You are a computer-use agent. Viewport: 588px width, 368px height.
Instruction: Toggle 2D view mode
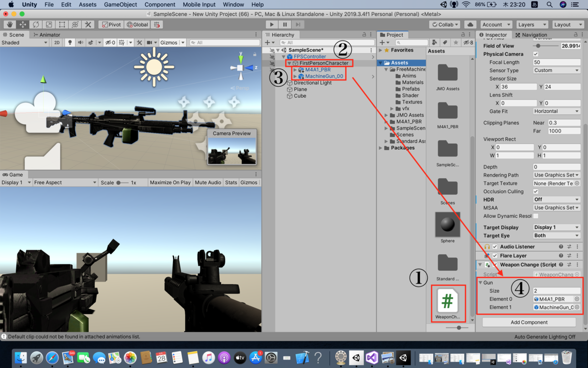tap(57, 43)
